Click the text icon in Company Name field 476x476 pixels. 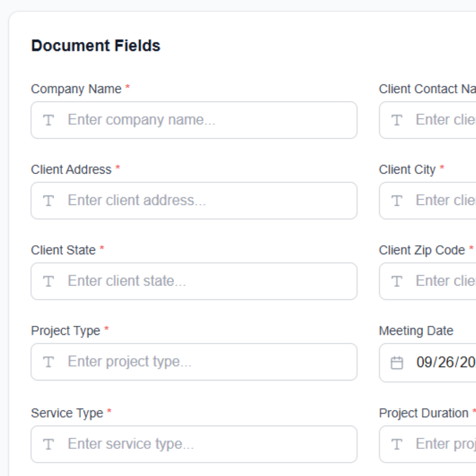click(48, 120)
